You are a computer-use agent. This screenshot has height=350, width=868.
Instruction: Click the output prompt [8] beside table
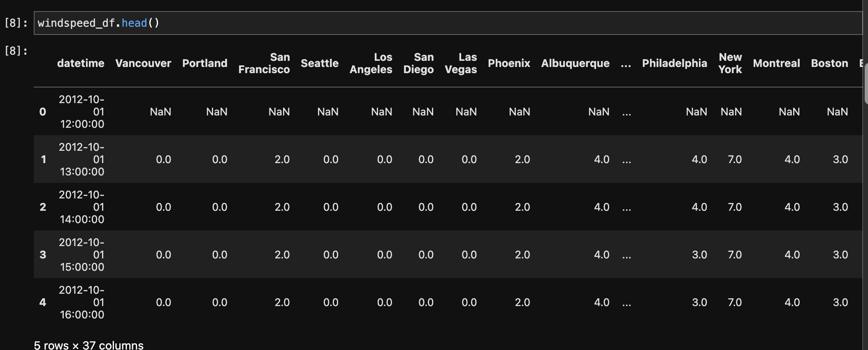tap(16, 51)
